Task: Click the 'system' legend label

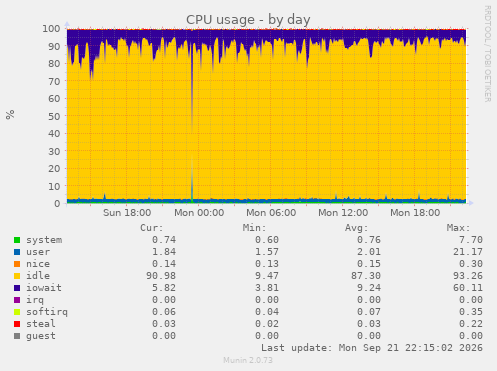Action: (x=44, y=240)
